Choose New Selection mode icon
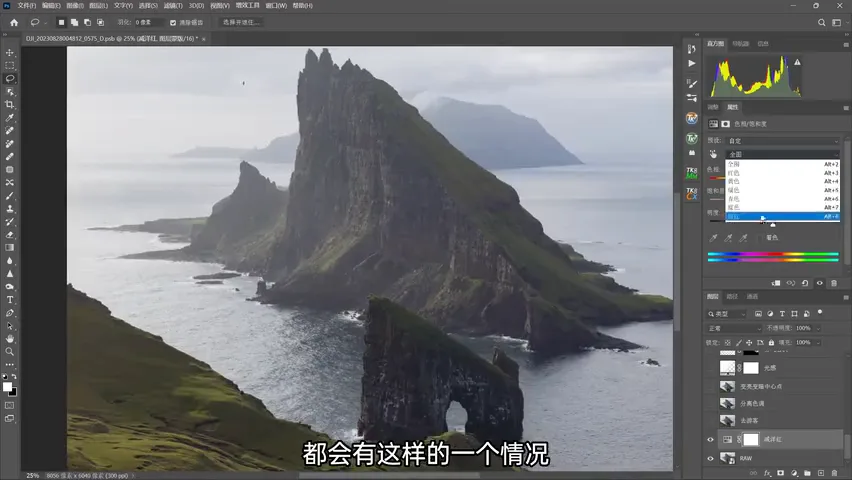852x480 pixels. pos(61,22)
